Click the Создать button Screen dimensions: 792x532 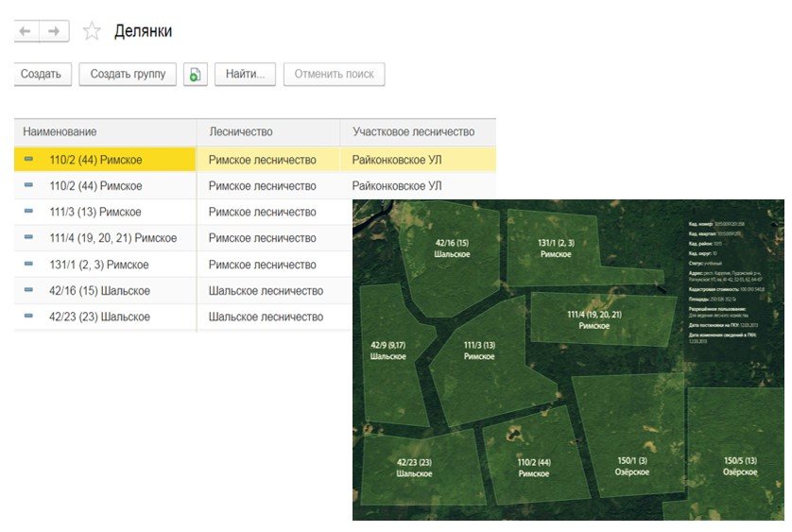point(43,75)
